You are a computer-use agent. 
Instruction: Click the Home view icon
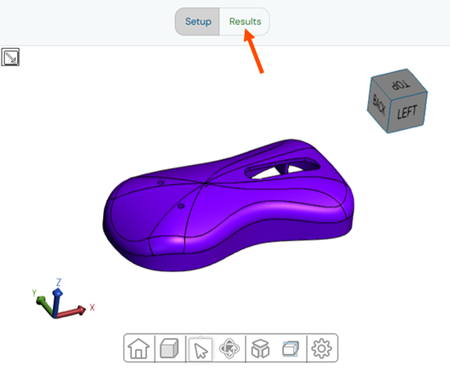(139, 348)
